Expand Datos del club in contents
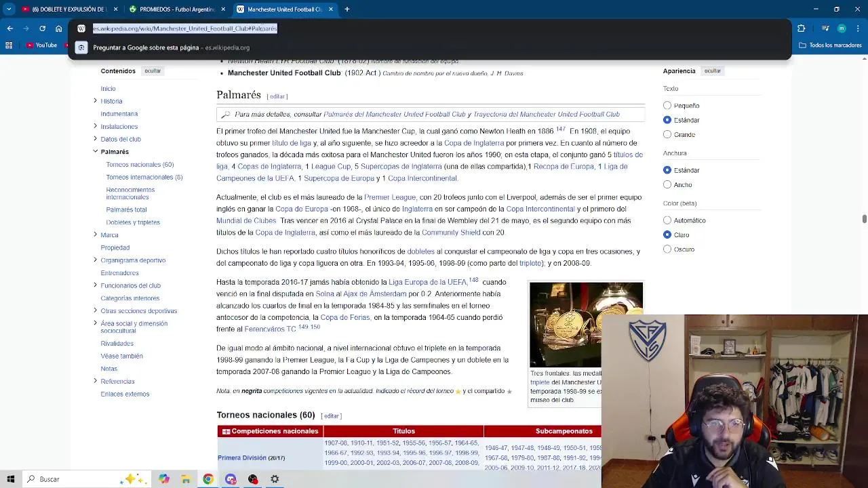868x488 pixels. tap(95, 139)
